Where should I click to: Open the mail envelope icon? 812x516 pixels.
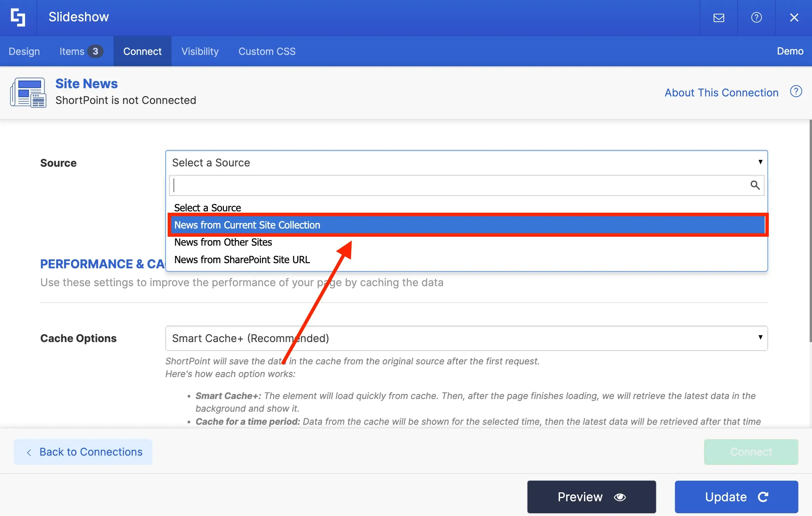719,17
